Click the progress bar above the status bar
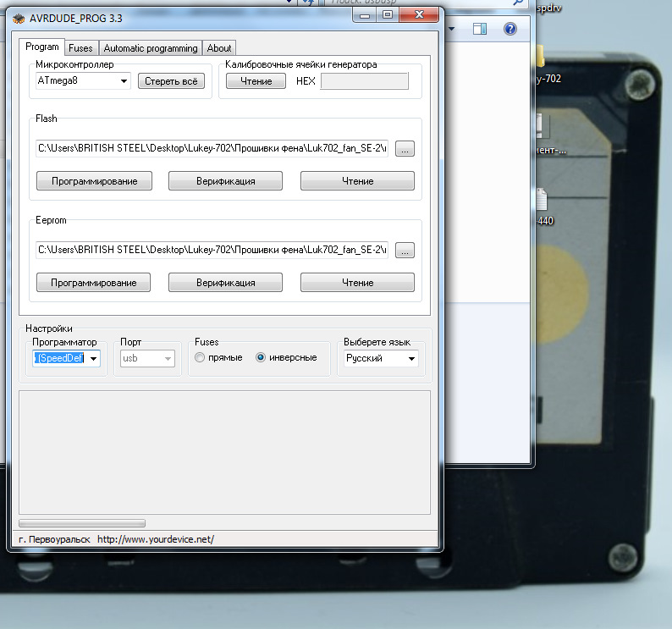 tap(82, 523)
